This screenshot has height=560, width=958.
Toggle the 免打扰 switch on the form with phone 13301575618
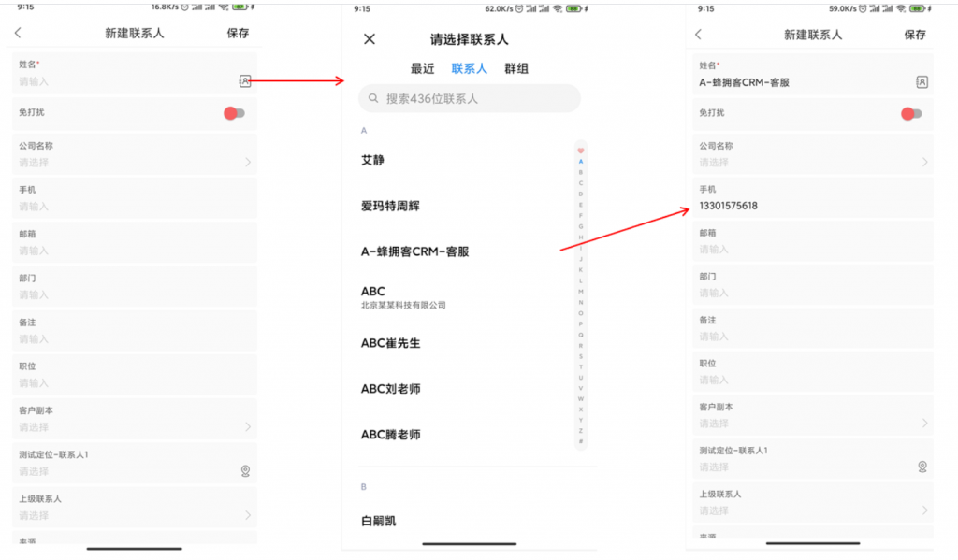(911, 113)
